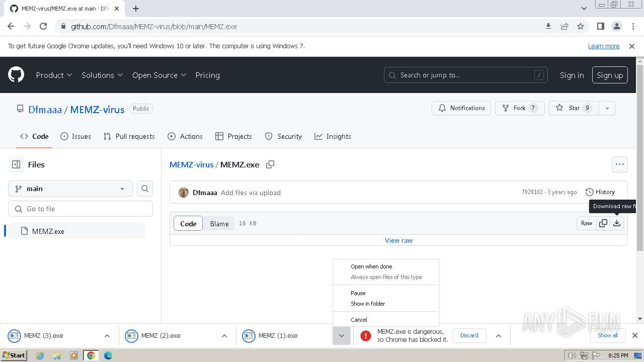
Task: Open Windows Explorer folder in taskbar
Action: tap(57, 355)
